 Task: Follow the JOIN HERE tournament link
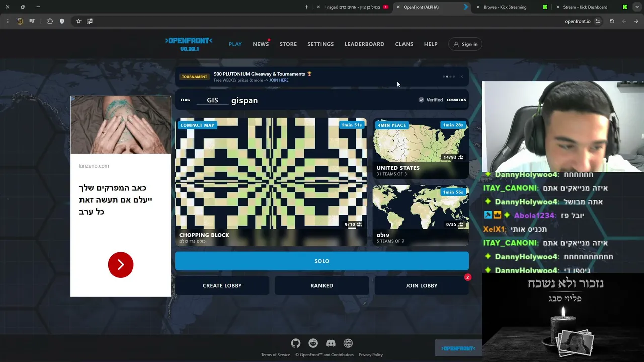point(279,80)
